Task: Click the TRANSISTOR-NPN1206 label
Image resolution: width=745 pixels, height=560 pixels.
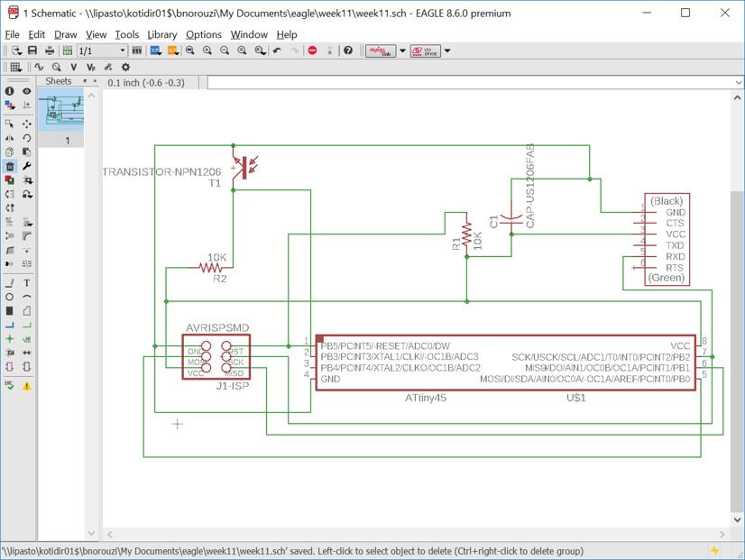Action: 162,171
